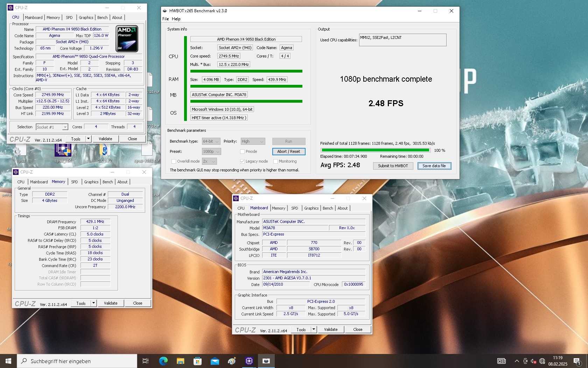Switch to CPU-Z via its taskbar icon

coord(249,361)
